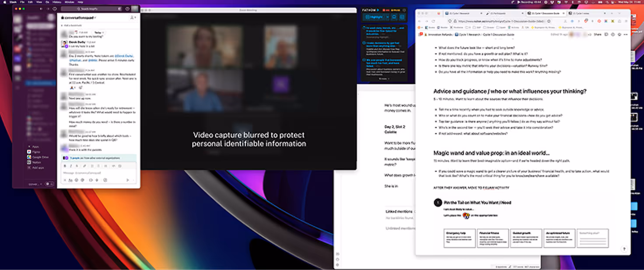Click the Guided growth card image

tap(525, 238)
